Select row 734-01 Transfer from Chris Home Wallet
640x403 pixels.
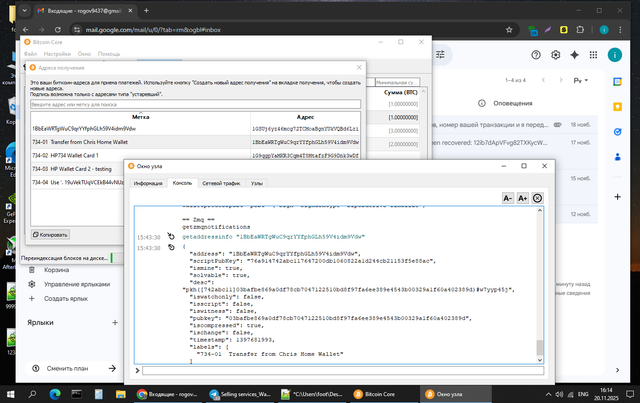pos(196,142)
